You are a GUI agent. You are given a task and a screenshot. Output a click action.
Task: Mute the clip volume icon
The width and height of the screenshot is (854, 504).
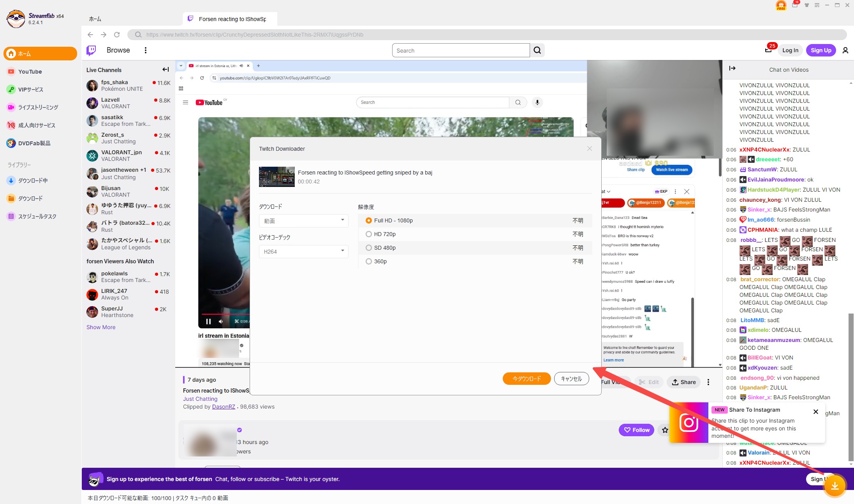[221, 321]
